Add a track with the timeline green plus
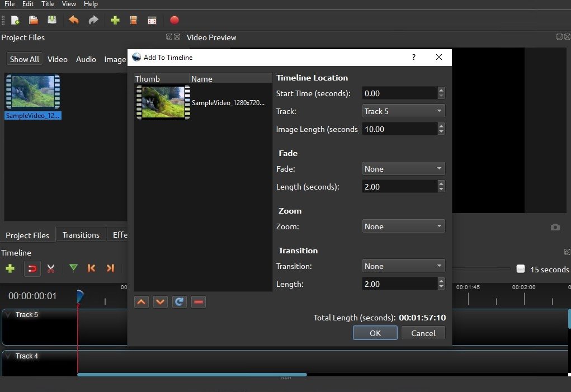Image resolution: width=571 pixels, height=392 pixels. click(x=10, y=268)
